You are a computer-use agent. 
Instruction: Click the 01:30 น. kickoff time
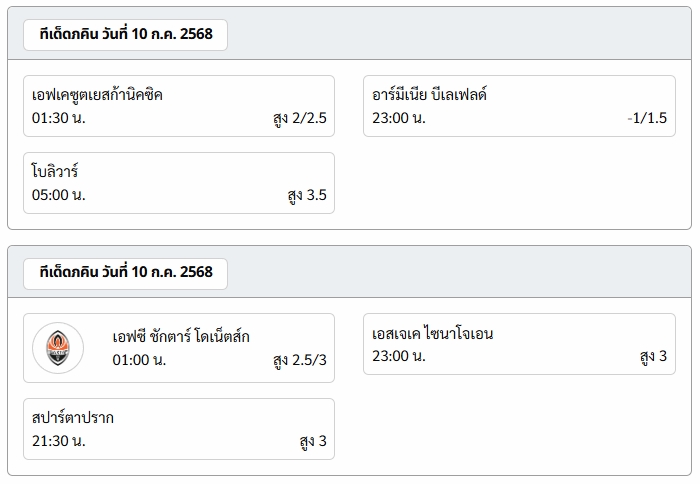click(x=58, y=118)
